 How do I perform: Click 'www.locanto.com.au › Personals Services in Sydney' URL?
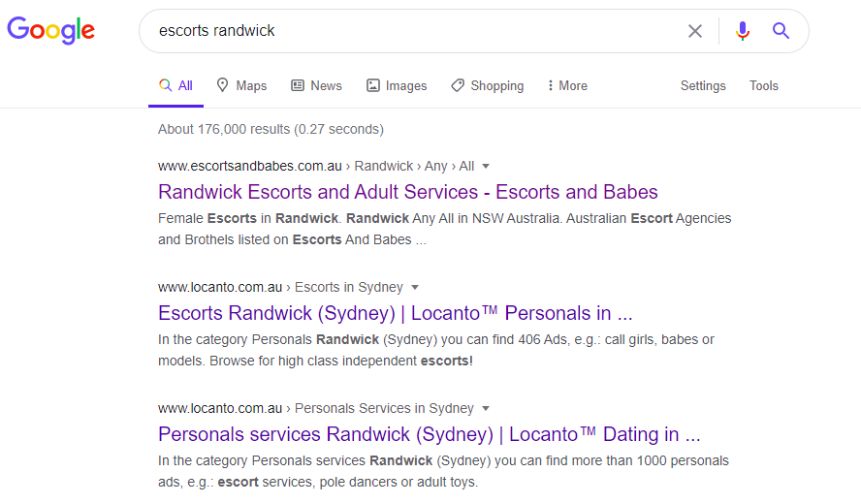coord(316,408)
